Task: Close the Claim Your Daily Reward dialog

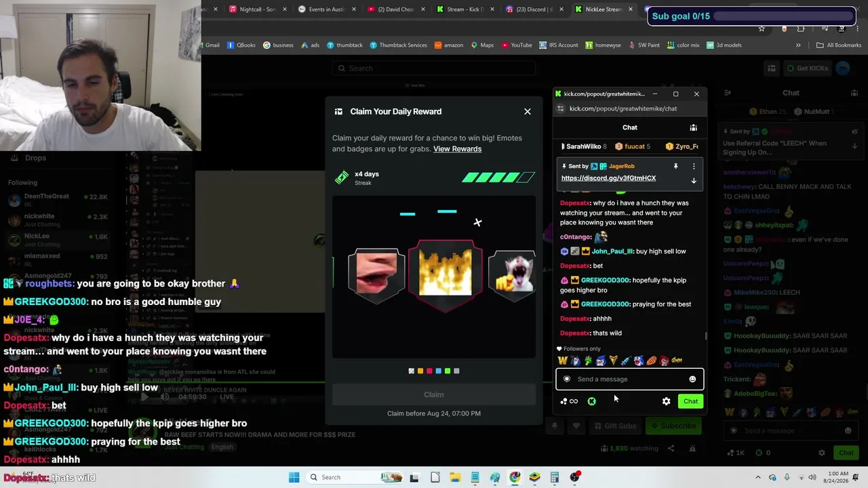Action: pos(528,112)
